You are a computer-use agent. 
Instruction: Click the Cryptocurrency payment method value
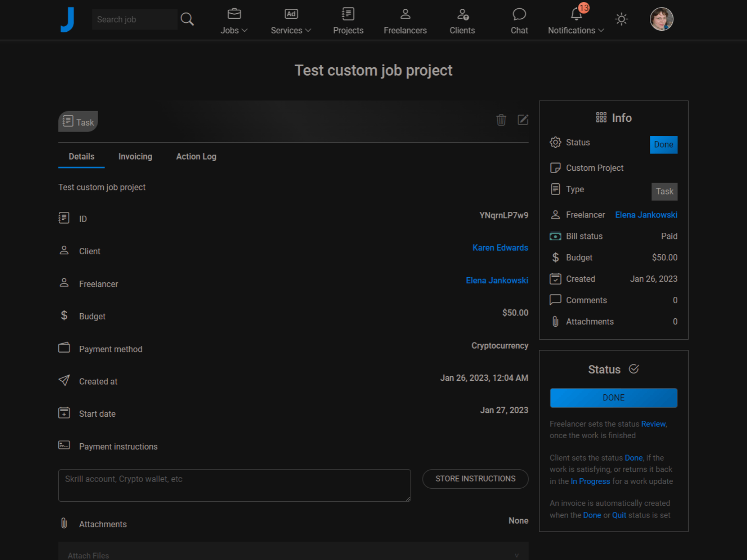[x=500, y=346]
